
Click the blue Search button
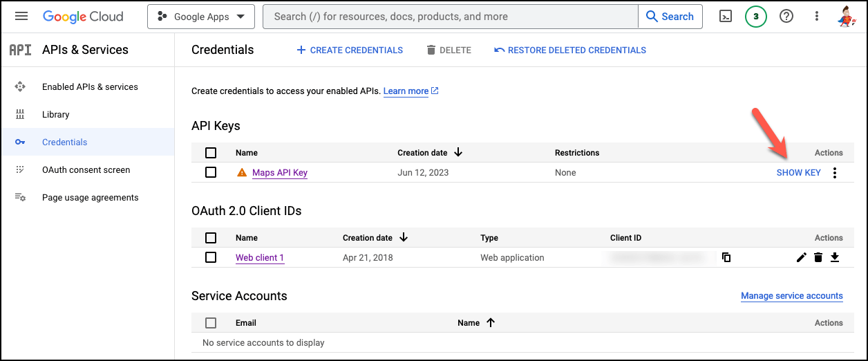click(x=670, y=17)
